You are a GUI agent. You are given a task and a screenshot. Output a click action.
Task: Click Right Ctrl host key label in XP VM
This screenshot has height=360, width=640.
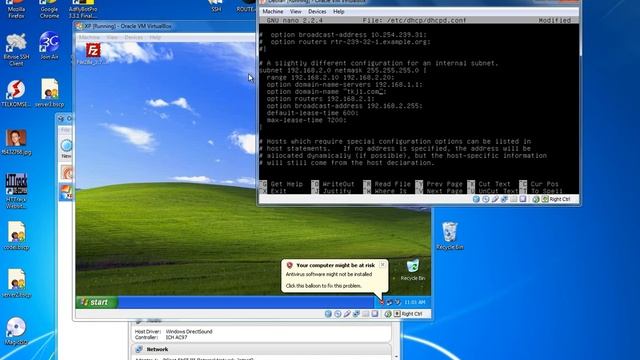[x=411, y=314]
